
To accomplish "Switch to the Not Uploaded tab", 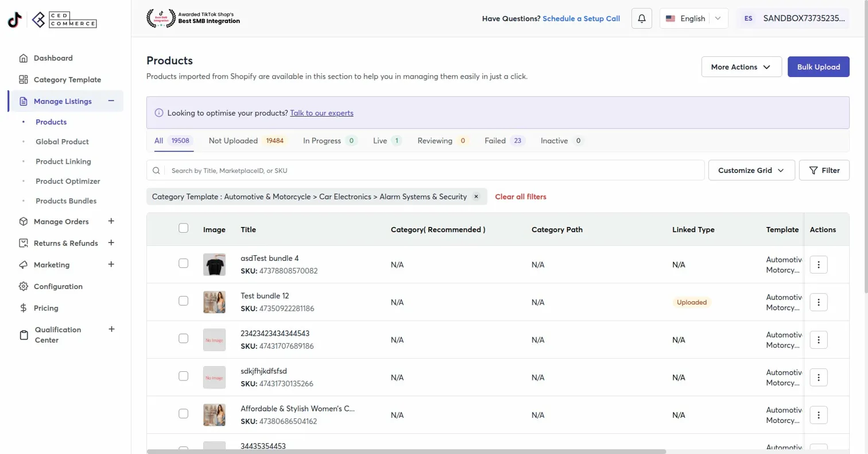I will click(x=233, y=141).
